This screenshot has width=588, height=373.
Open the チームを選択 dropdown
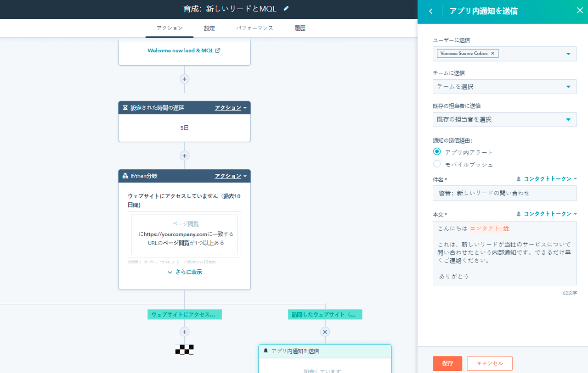(x=504, y=87)
